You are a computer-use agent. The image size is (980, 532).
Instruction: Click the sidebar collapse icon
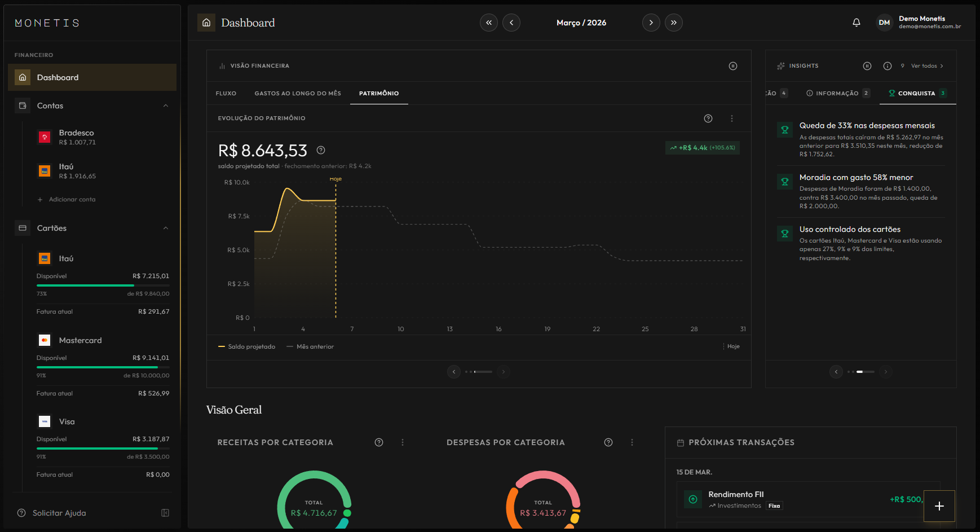coord(165,513)
